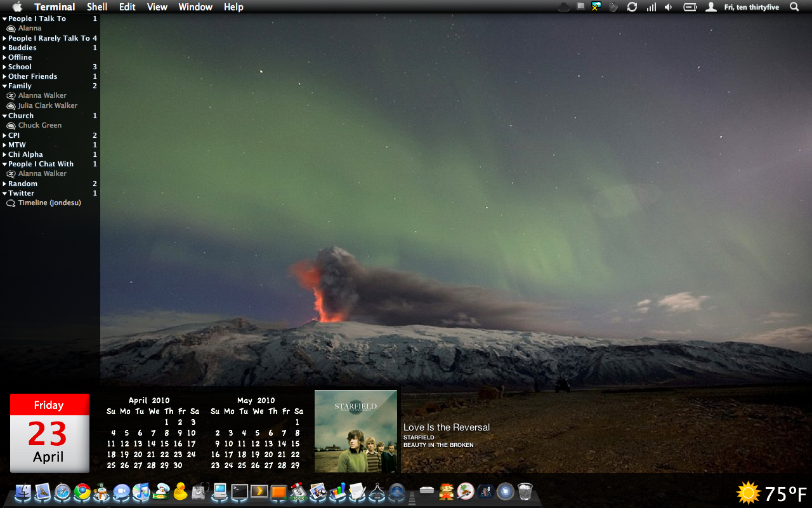The height and width of the screenshot is (508, 812).
Task: Open the paper and pen document icon
Action: (357, 491)
